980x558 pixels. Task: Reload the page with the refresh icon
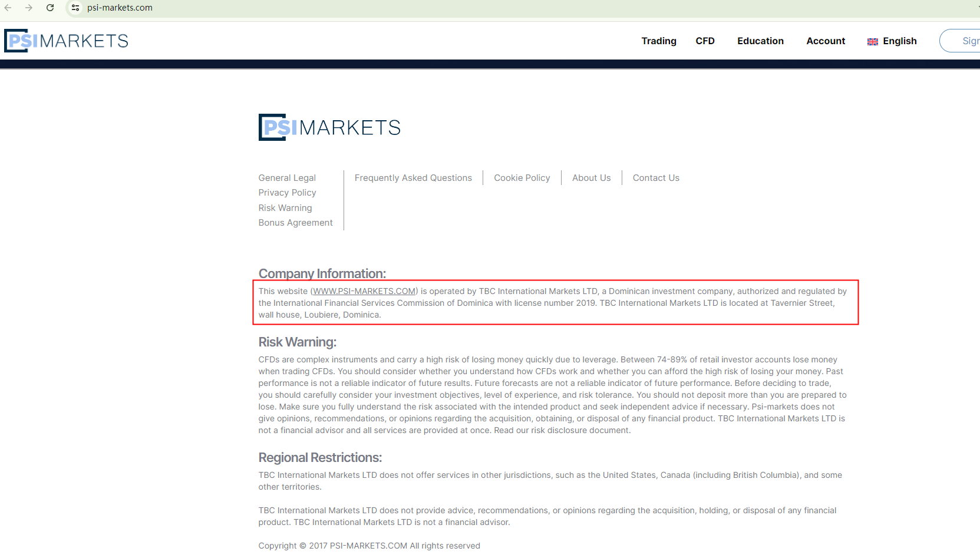(x=50, y=8)
